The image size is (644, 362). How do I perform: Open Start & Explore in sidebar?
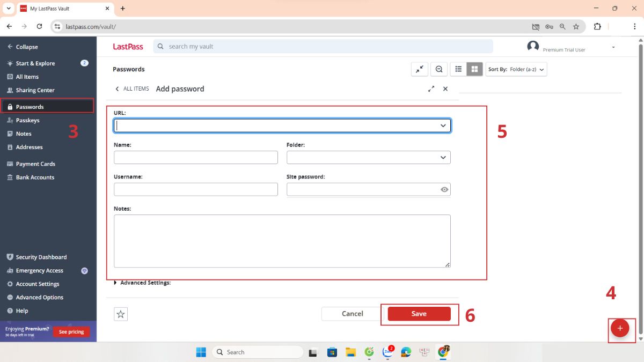[31, 63]
